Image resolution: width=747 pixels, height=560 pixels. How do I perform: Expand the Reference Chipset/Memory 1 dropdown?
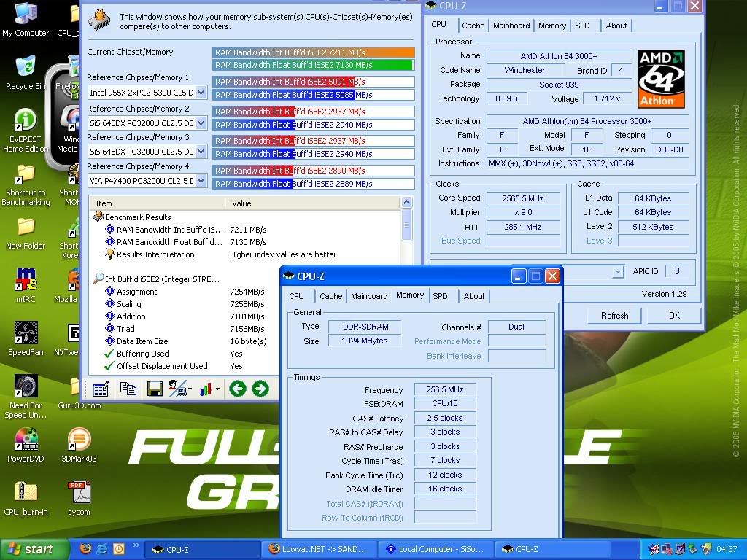click(x=201, y=93)
